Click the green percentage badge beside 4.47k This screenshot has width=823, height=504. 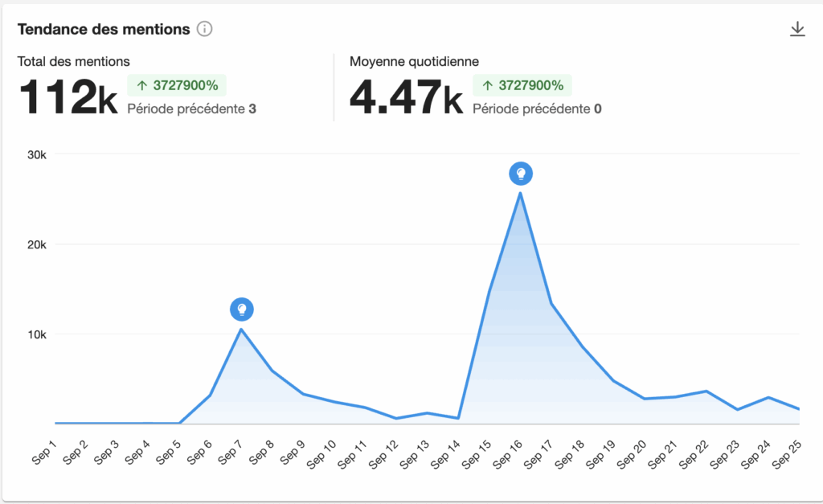pos(522,85)
